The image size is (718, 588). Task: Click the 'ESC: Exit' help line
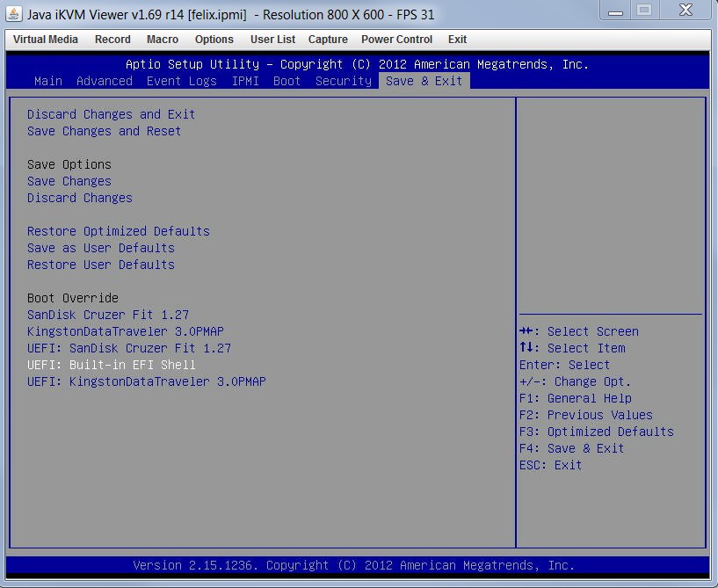coord(551,465)
